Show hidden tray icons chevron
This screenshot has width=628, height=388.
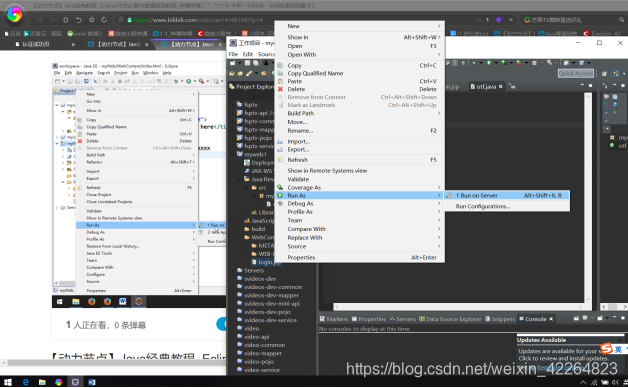point(583,383)
